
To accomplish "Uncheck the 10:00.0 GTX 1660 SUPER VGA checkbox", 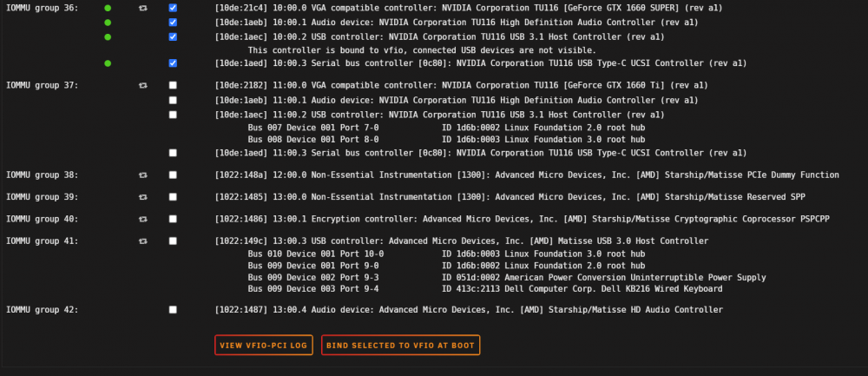I will pyautogui.click(x=173, y=8).
